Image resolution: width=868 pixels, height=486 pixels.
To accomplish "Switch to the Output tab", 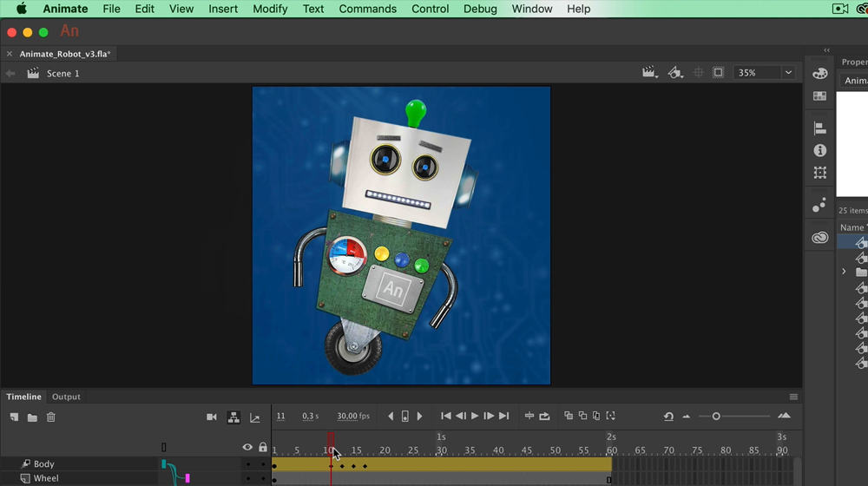I will click(x=66, y=397).
